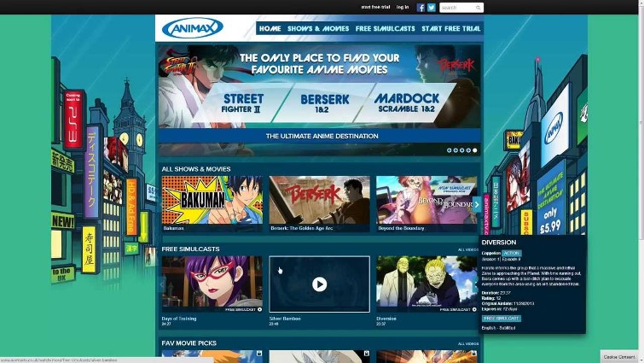This screenshot has height=363, width=644.
Task: Open the Facebook page icon
Action: click(421, 8)
